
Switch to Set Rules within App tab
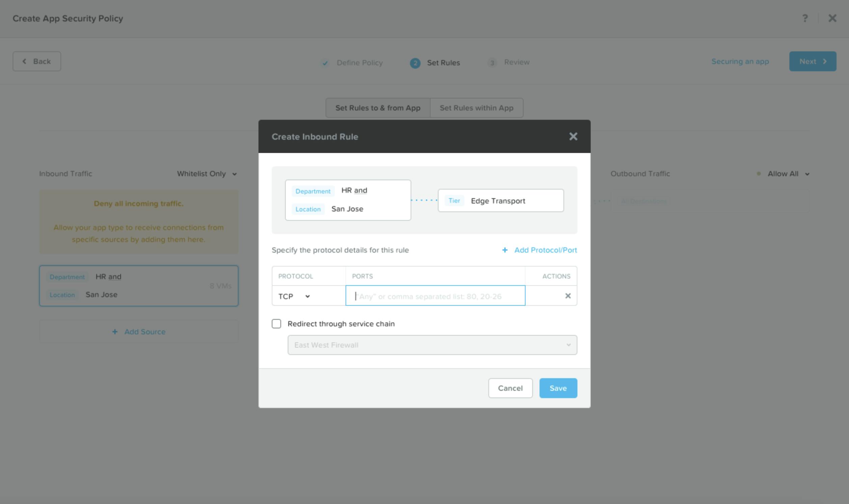(x=476, y=108)
